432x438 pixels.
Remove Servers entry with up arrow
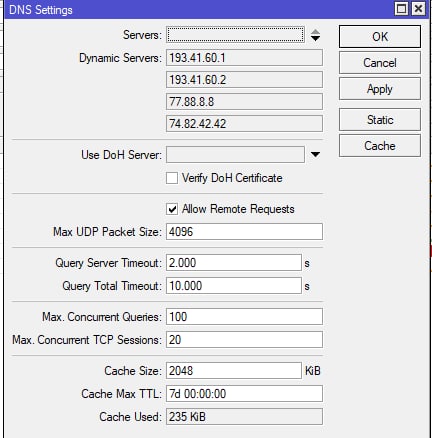pyautogui.click(x=315, y=32)
